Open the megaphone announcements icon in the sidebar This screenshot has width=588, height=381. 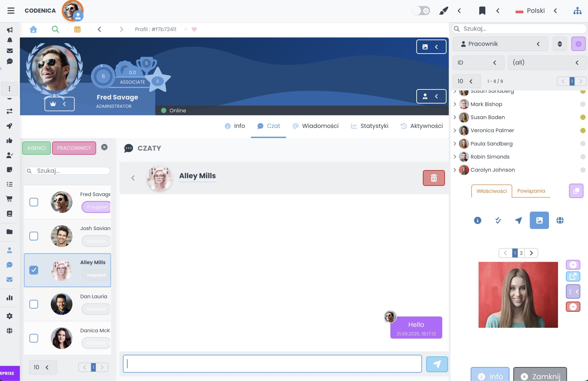[x=10, y=30]
